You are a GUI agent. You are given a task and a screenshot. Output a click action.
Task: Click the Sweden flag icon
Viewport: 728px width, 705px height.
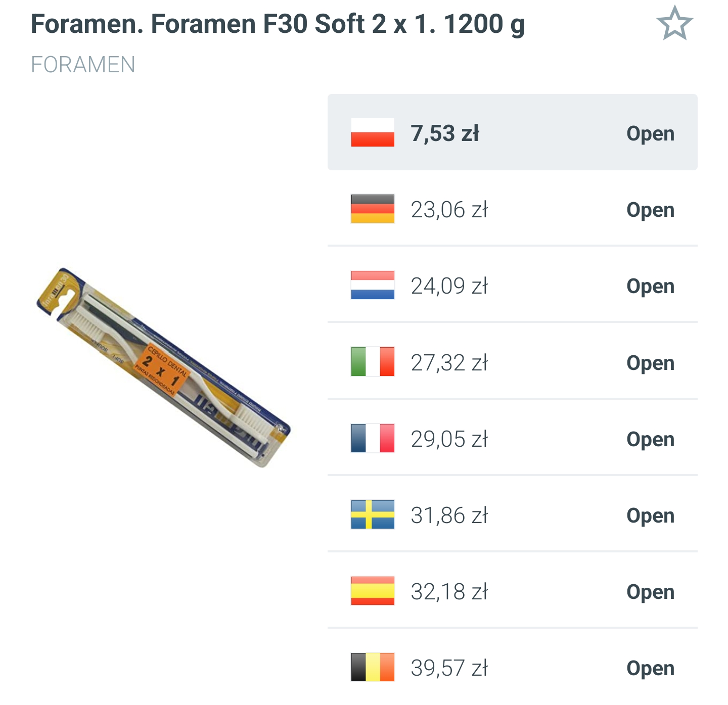pyautogui.click(x=372, y=516)
